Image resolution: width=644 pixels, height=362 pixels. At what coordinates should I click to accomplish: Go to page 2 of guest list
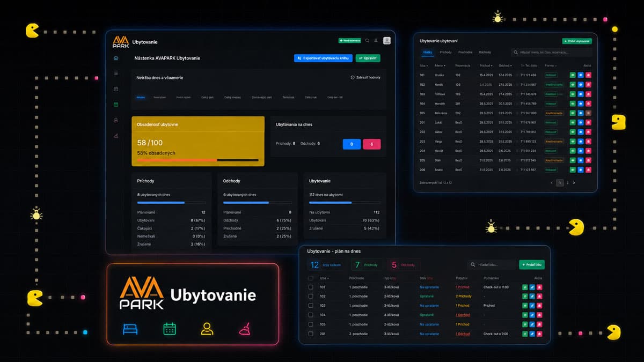pos(568,183)
